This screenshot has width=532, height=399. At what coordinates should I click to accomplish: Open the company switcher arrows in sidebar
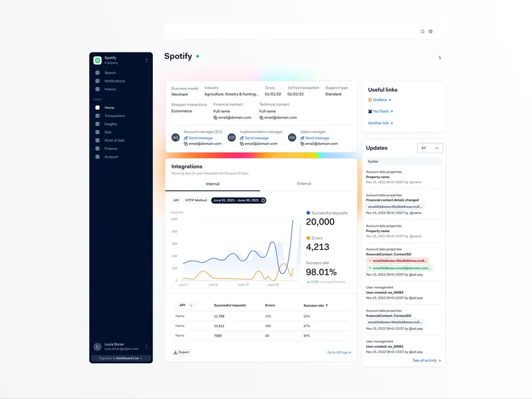(x=146, y=61)
